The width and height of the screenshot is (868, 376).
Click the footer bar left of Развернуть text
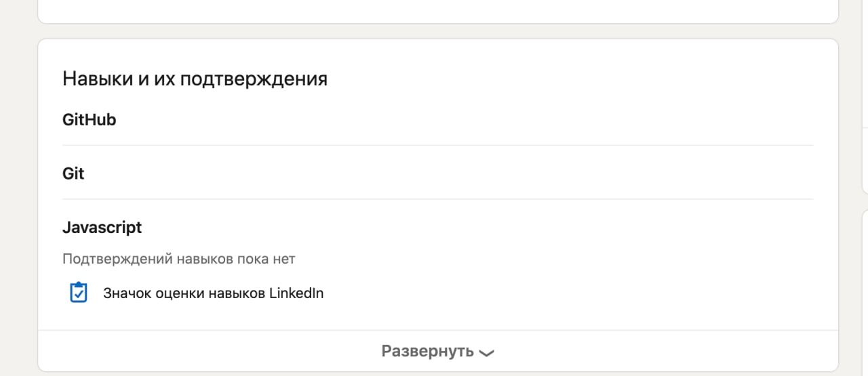pos(203,351)
